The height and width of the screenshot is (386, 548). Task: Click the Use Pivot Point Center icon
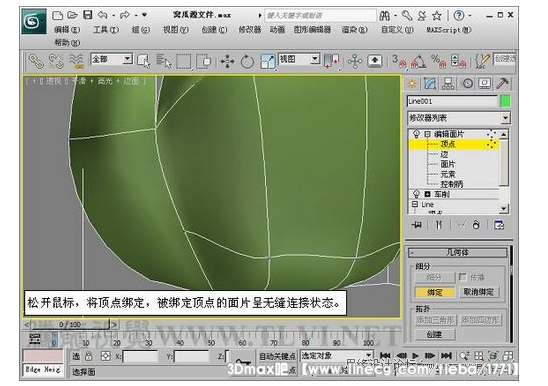331,61
